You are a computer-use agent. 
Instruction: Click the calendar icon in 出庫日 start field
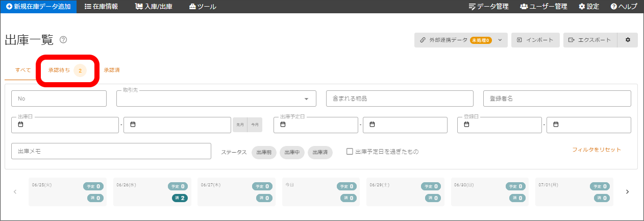tap(21, 125)
